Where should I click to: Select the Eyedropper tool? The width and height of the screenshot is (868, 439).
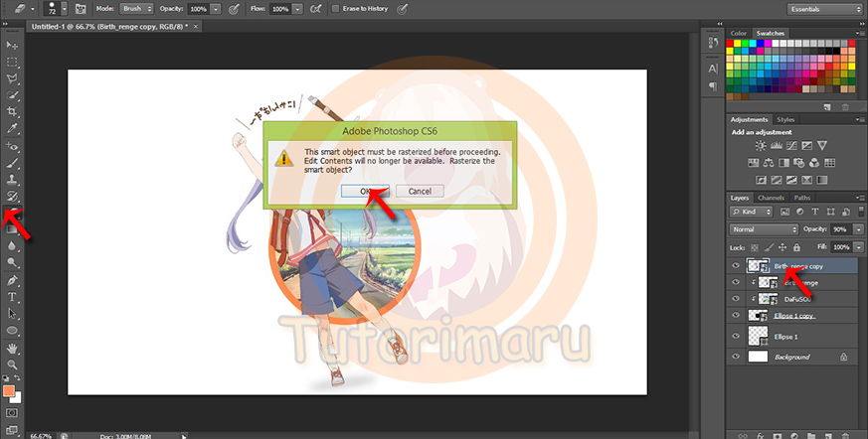pos(12,128)
